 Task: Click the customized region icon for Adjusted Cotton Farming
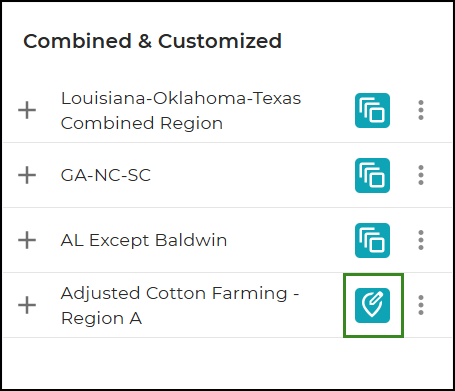(372, 305)
